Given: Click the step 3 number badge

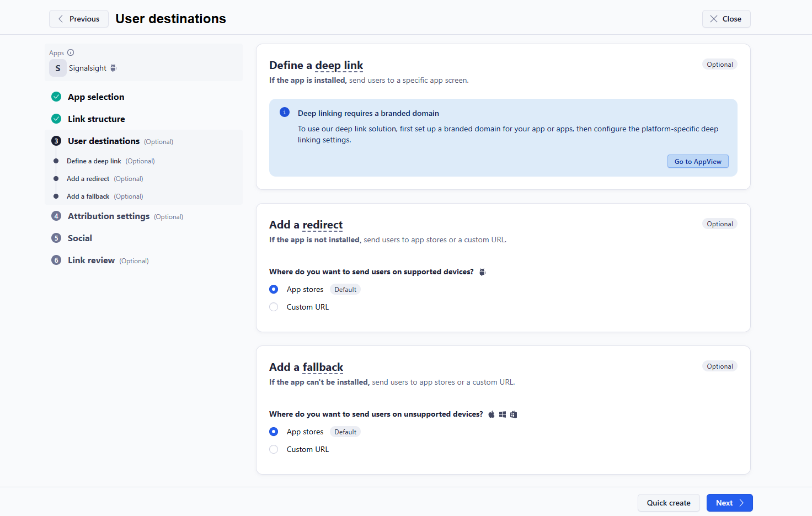Looking at the screenshot, I should [56, 141].
